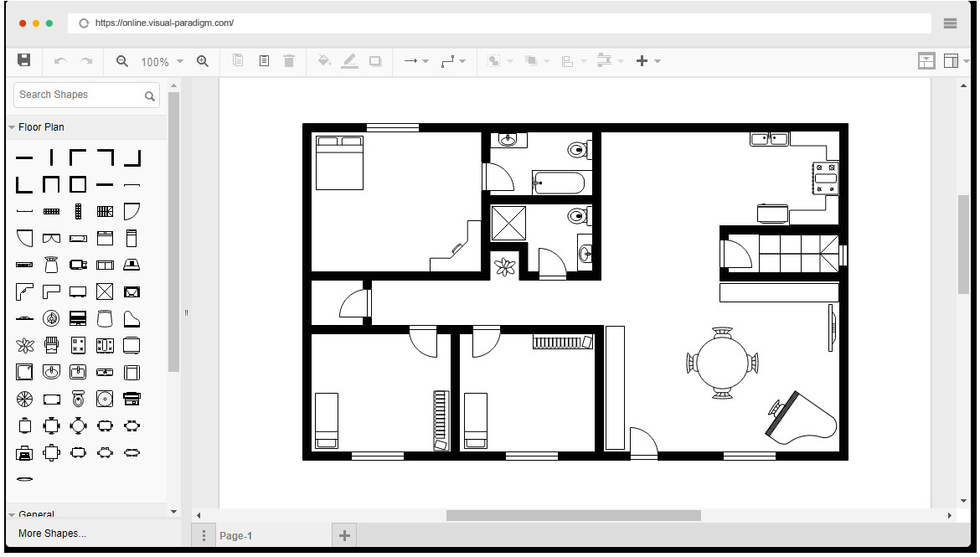Click the Search Shapes input field
The width and height of the screenshot is (980, 557).
tap(78, 95)
